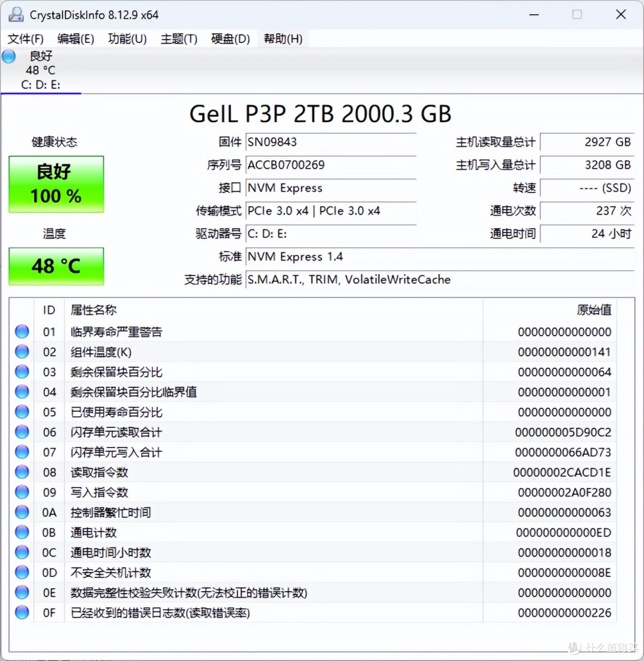Click the 48 °C temperature button
Image resolution: width=644 pixels, height=661 pixels.
56,266
